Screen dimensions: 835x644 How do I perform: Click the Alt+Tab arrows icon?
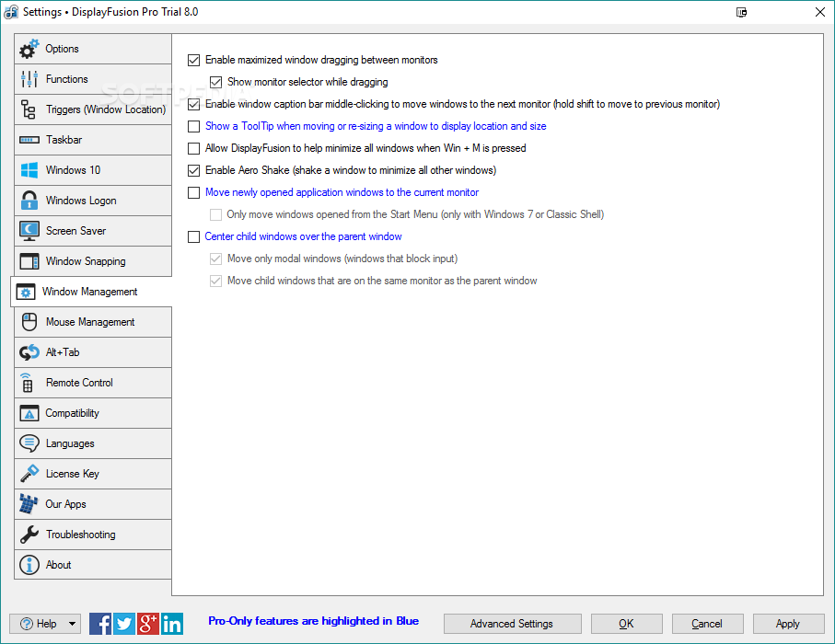coord(29,352)
